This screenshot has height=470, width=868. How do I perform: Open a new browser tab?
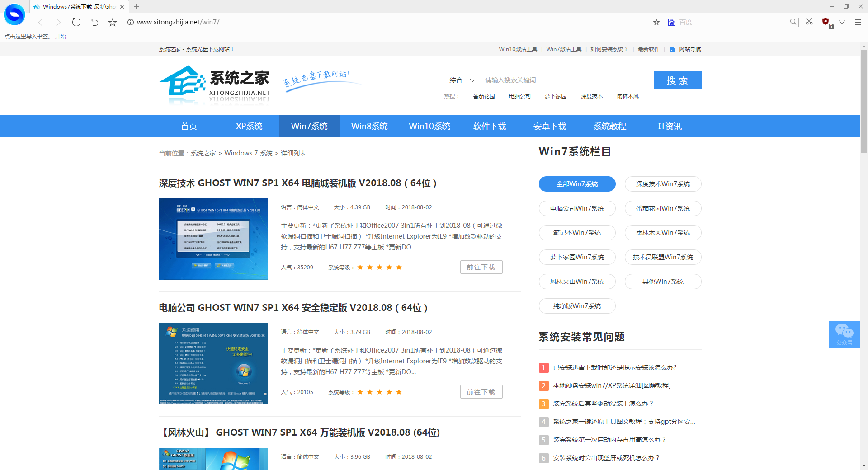point(136,7)
